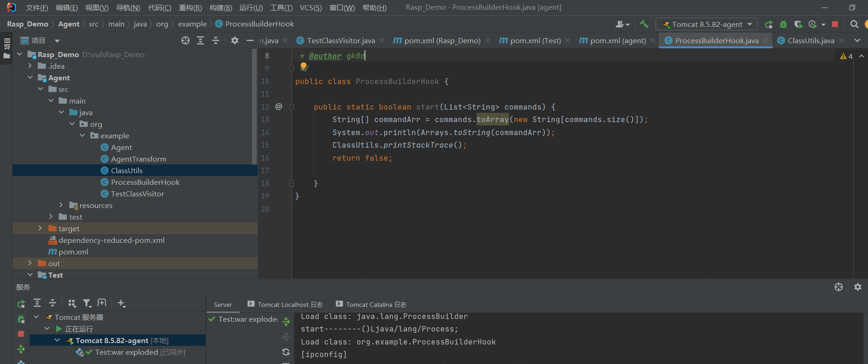Collapse the Tomcat 服务器 node in Services
The height and width of the screenshot is (364, 868).
(36, 317)
